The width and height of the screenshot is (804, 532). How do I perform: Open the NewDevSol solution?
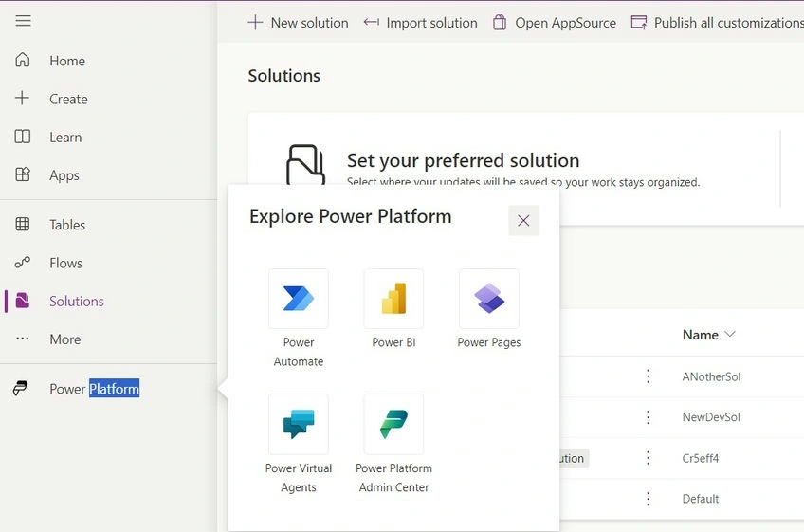pyautogui.click(x=711, y=417)
